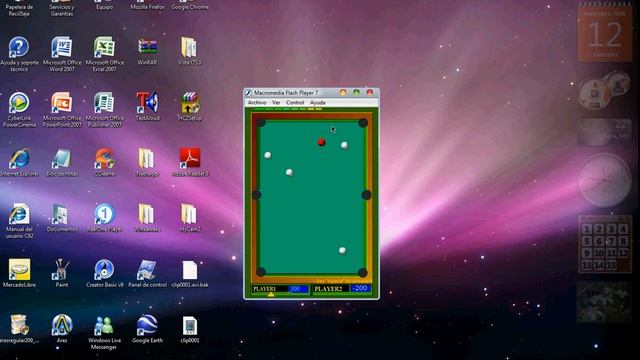Click the Mozilla Firefox desktop label
The width and height of the screenshot is (640, 360).
click(x=147, y=7)
